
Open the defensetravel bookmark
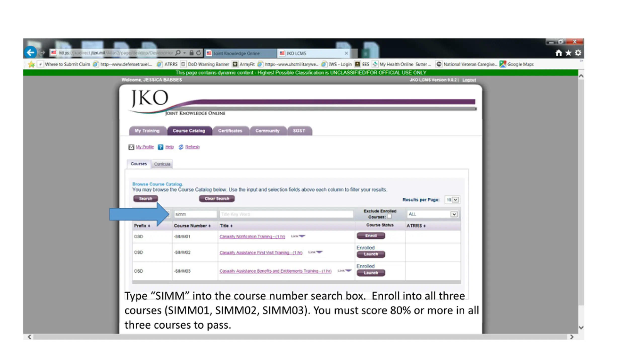pyautogui.click(x=123, y=64)
